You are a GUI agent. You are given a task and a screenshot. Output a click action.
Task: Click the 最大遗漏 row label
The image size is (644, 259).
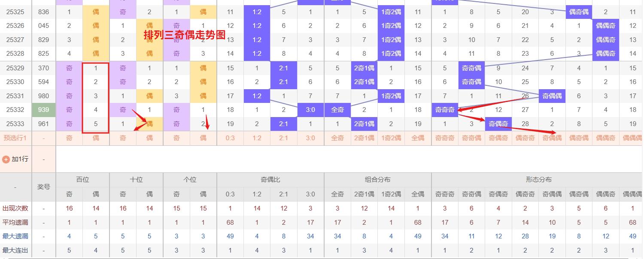[x=15, y=236]
